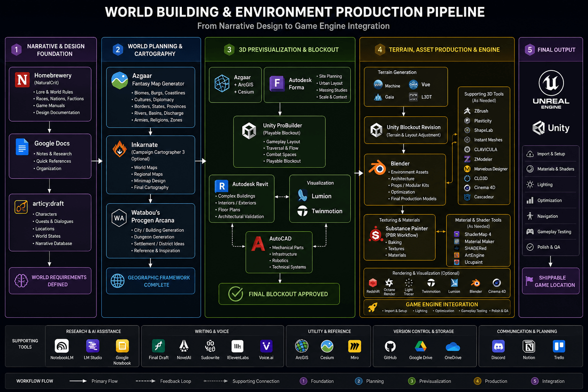Click the blue Autodesk Revit R icon
The width and height of the screenshot is (588, 392).
221,186
